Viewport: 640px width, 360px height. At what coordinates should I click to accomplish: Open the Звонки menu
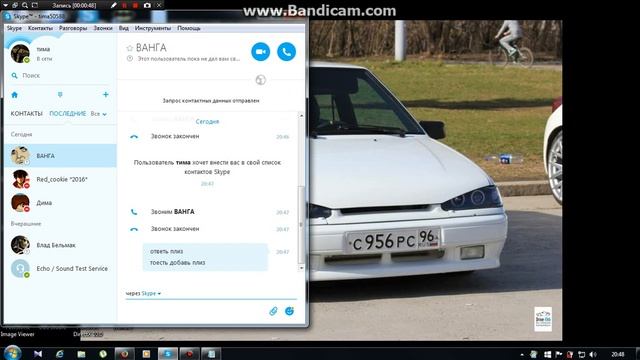pyautogui.click(x=103, y=28)
